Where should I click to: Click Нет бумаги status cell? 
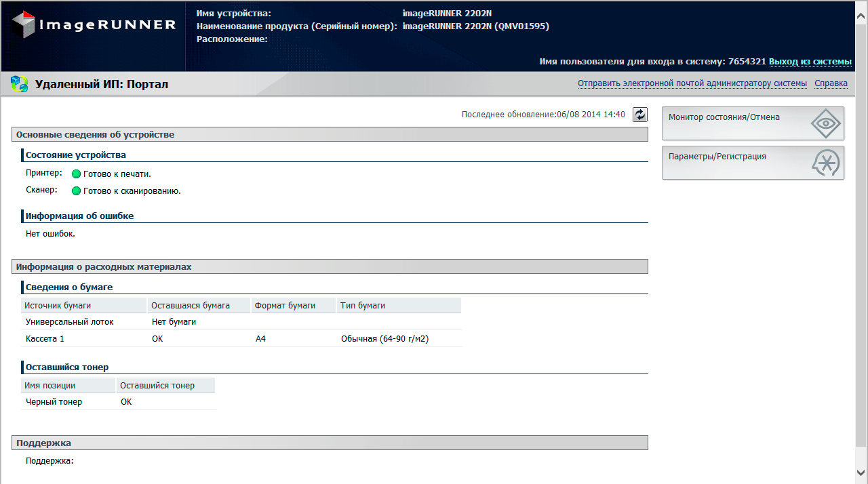coord(174,322)
